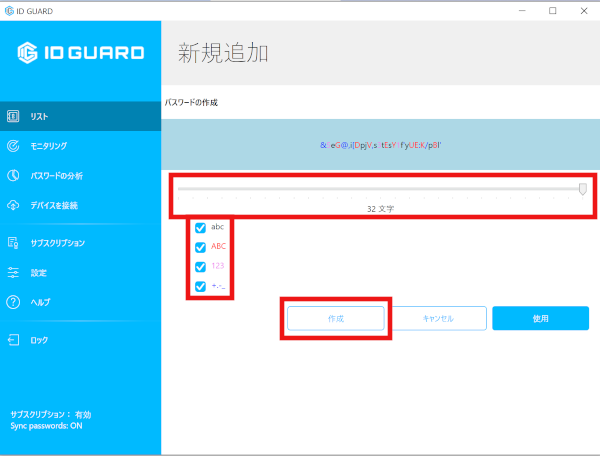Image resolution: width=600 pixels, height=456 pixels.
Task: Click the generated password text
Action: point(381,145)
